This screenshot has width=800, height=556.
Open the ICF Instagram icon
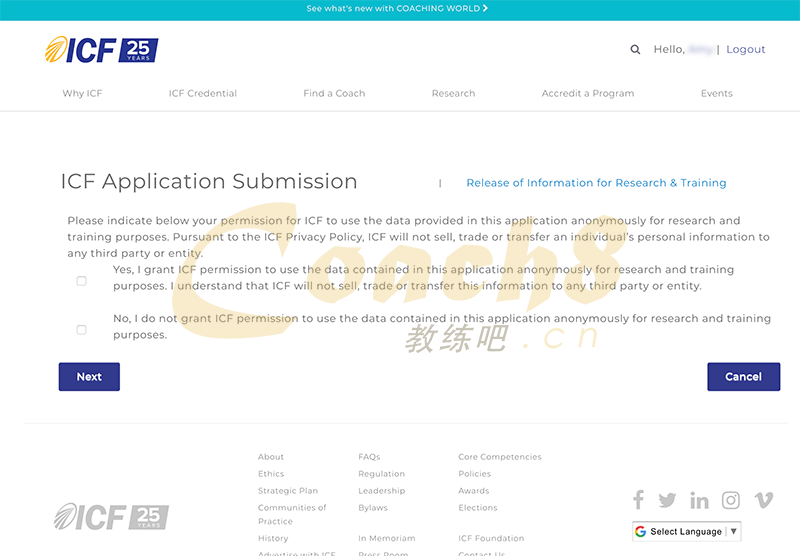coord(731,500)
